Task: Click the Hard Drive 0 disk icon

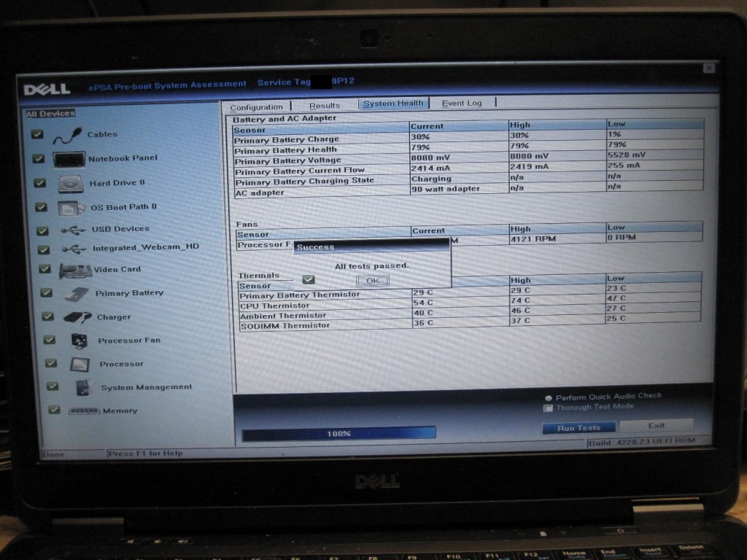Action: 71,184
